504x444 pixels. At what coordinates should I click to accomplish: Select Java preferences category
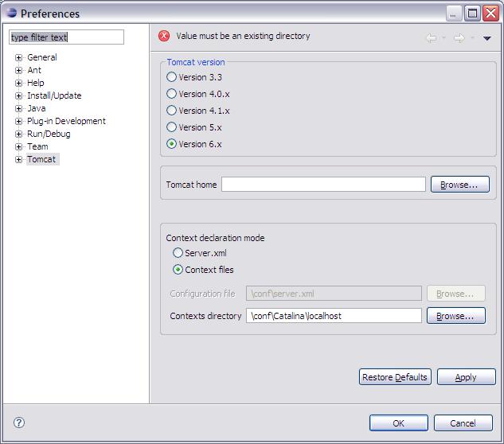(x=37, y=108)
